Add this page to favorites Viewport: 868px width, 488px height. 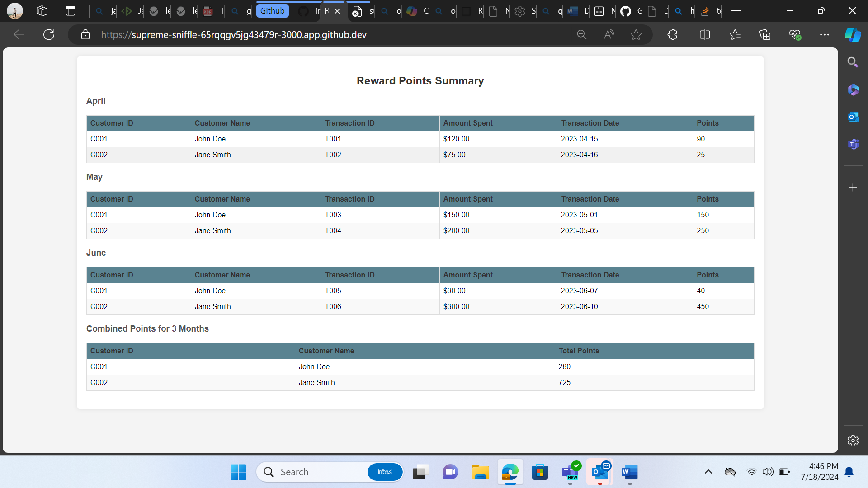coord(636,34)
